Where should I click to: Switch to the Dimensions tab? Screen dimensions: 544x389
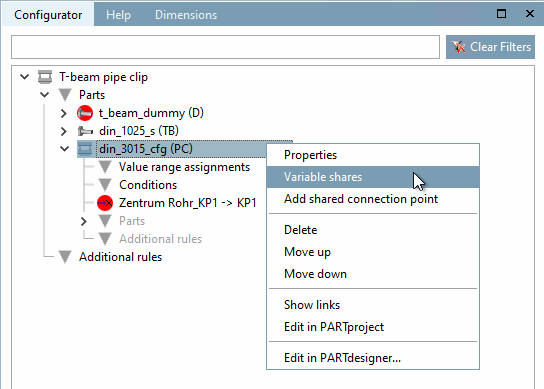186,15
